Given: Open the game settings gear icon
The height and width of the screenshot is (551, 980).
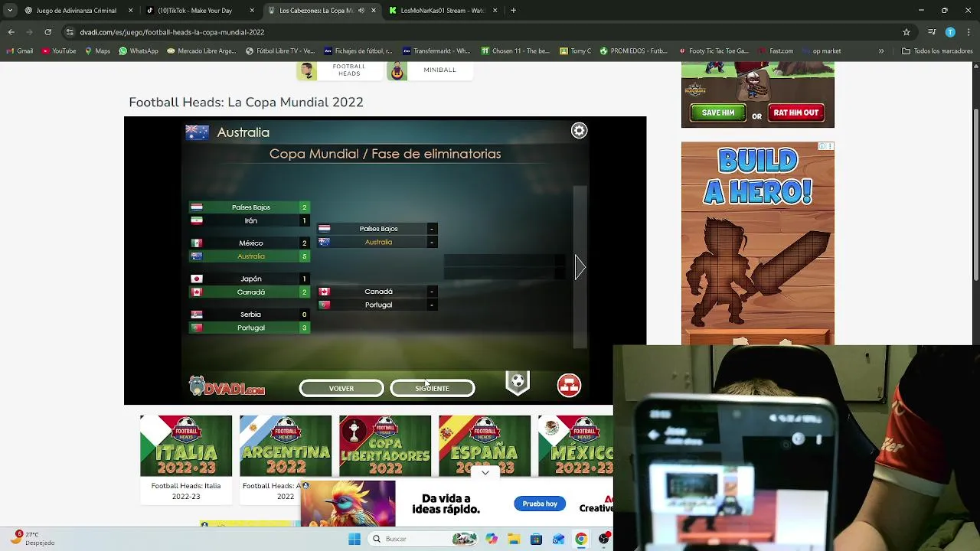Looking at the screenshot, I should (579, 131).
